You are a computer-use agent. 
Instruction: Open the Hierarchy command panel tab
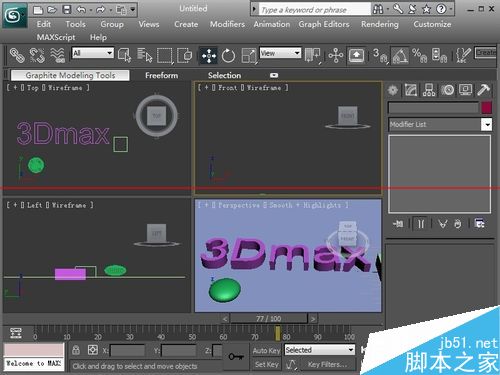click(x=429, y=90)
